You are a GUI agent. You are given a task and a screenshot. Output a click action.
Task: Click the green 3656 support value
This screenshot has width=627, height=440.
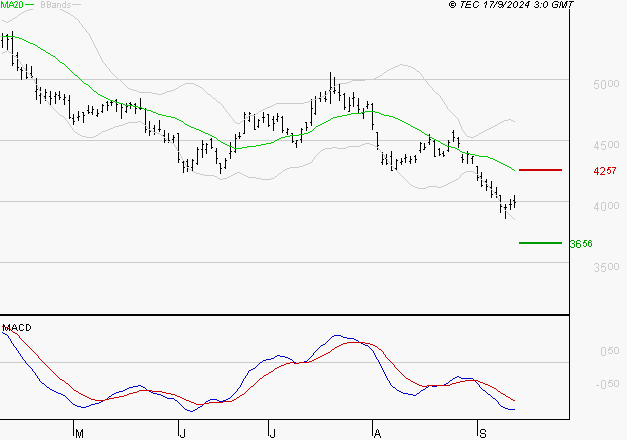tap(581, 244)
